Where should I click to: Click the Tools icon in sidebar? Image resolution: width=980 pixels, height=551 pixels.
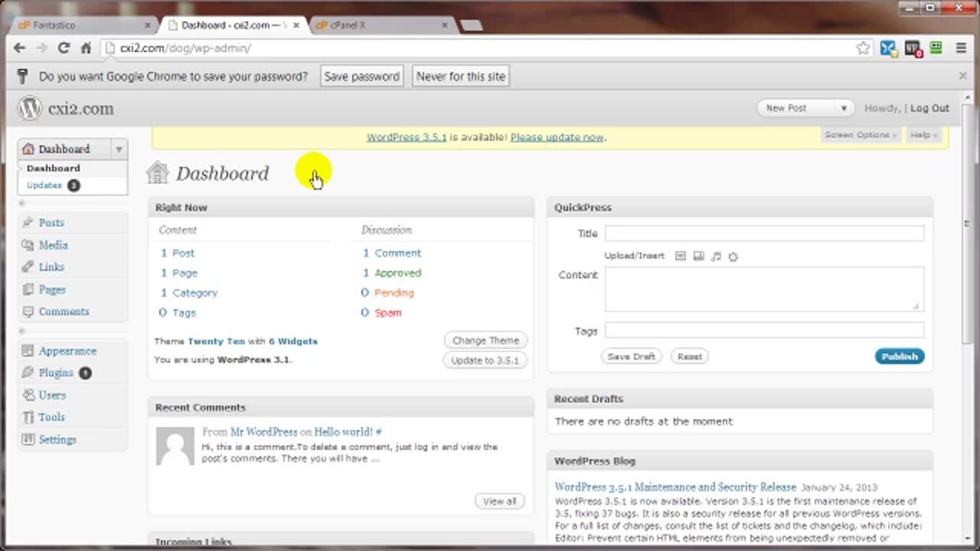28,417
